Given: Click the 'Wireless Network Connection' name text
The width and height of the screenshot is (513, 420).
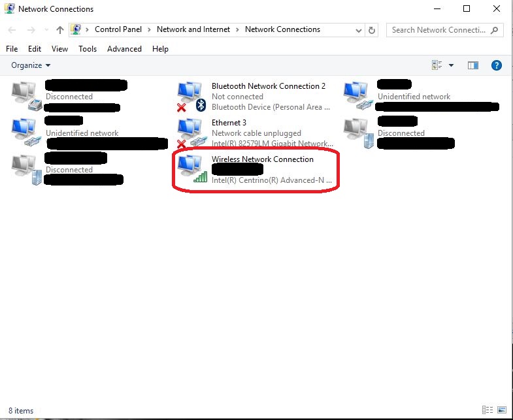Looking at the screenshot, I should click(x=263, y=159).
